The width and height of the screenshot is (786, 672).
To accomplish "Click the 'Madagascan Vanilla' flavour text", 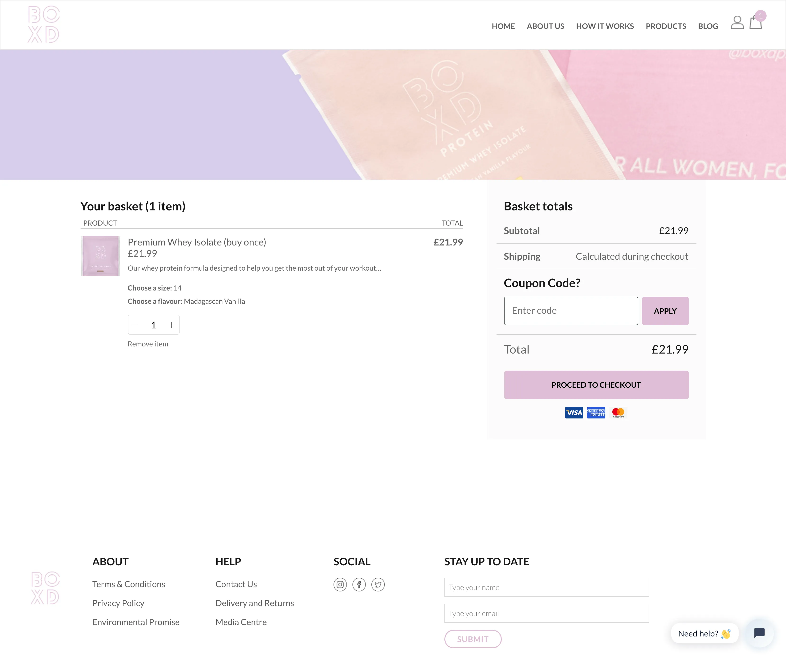I will pos(214,301).
